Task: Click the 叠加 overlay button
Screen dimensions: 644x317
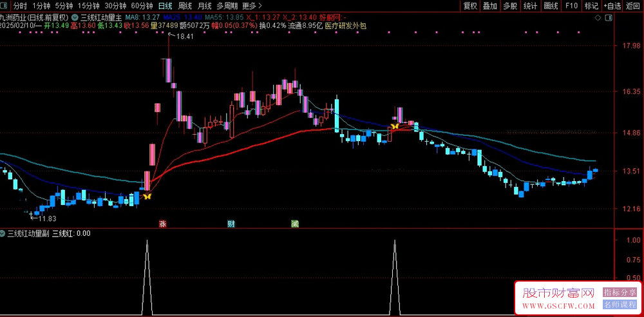Action: pyautogui.click(x=490, y=6)
